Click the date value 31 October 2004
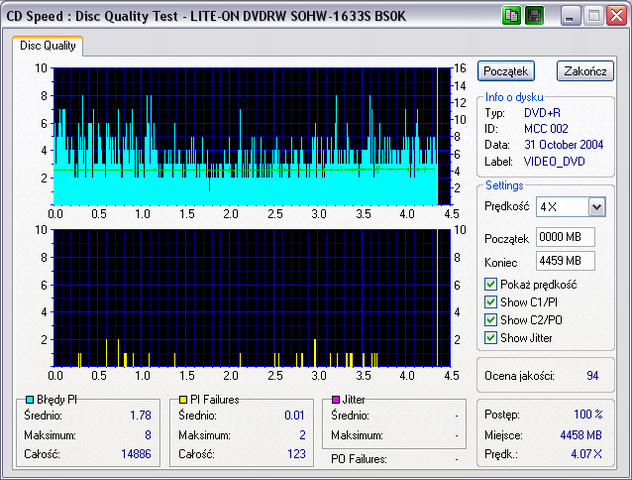 point(563,145)
